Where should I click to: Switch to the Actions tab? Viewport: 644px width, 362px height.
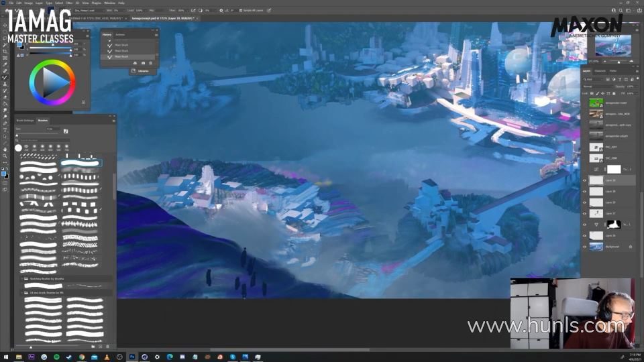pyautogui.click(x=120, y=35)
